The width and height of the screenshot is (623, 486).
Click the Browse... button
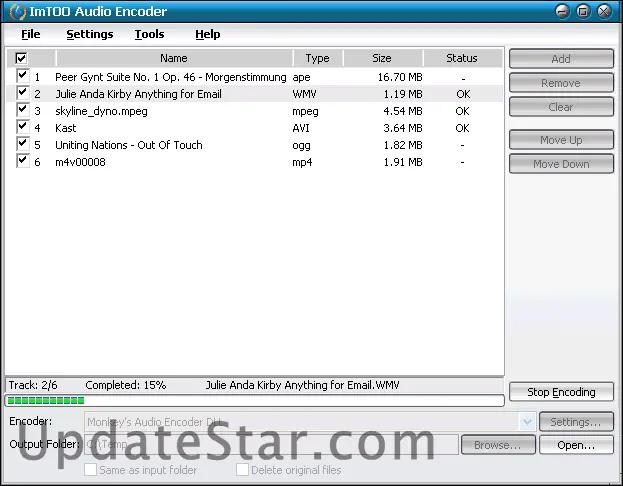coord(498,445)
